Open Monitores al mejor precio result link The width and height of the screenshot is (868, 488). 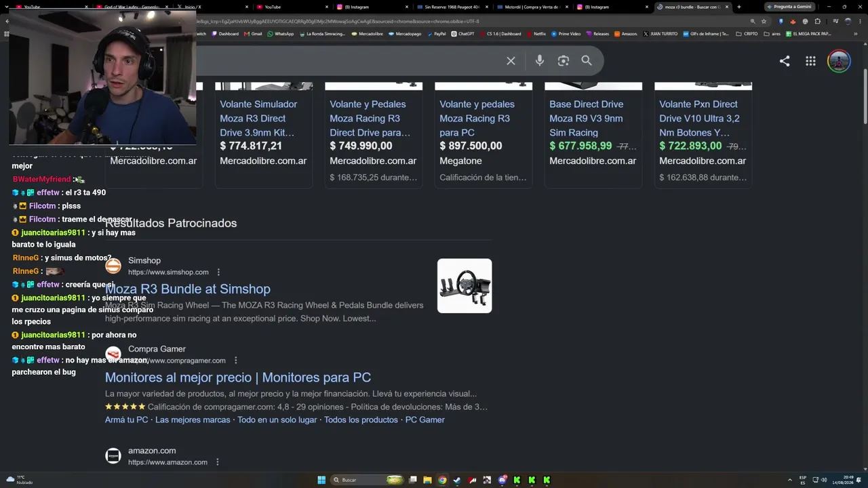tap(238, 378)
